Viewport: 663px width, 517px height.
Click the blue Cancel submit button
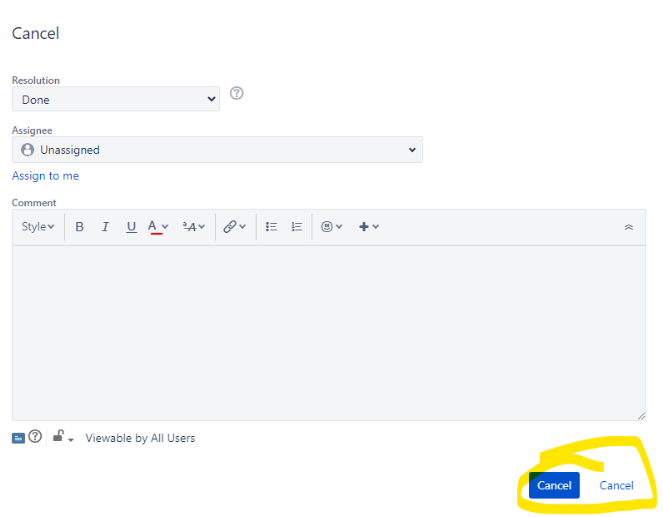[x=554, y=485]
